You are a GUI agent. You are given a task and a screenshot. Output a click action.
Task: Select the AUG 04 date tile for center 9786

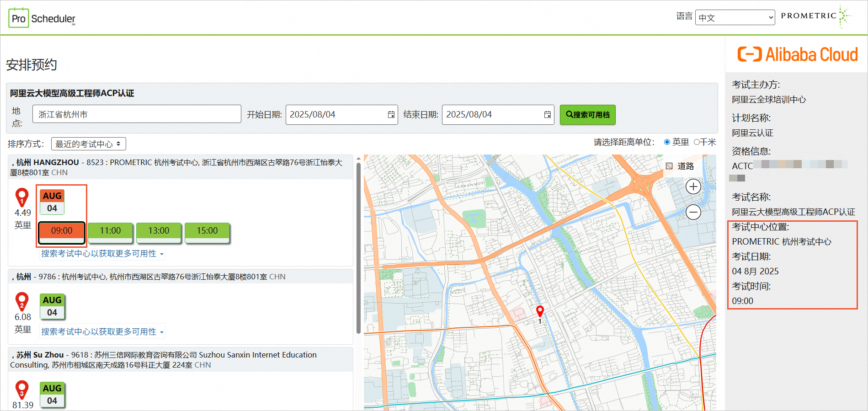(52, 306)
